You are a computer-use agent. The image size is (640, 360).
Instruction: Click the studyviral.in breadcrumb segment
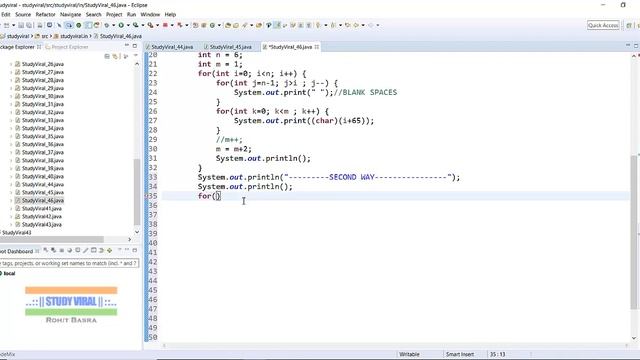point(71,36)
